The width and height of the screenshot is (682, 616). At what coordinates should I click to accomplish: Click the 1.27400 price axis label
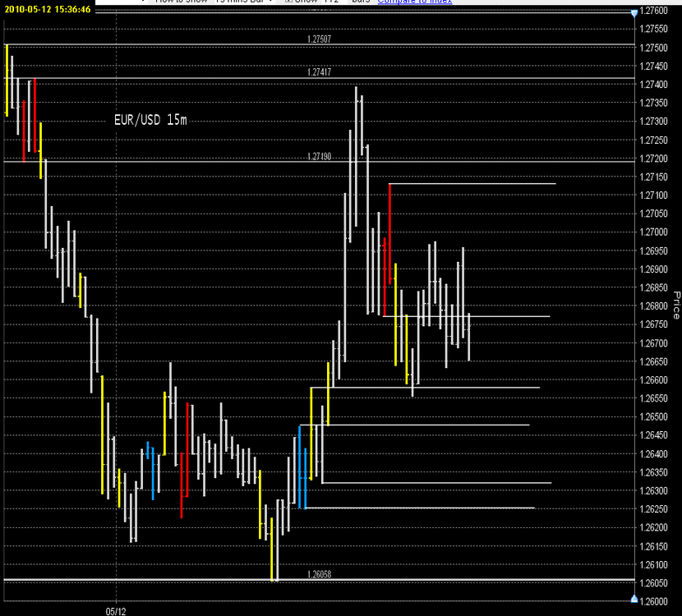click(654, 85)
